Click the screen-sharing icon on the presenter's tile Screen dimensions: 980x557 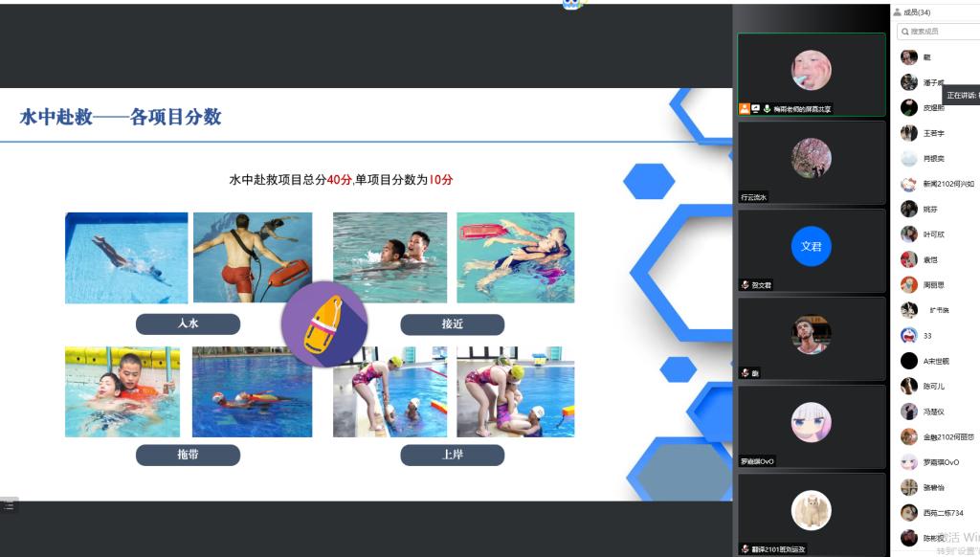755,109
